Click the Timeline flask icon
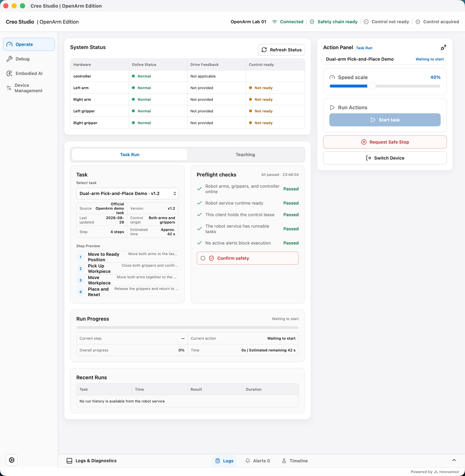 (284, 461)
